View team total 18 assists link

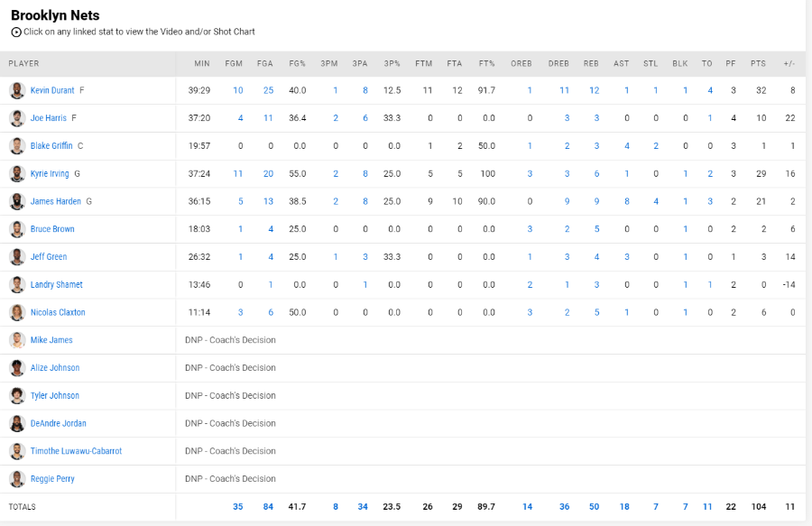point(624,507)
